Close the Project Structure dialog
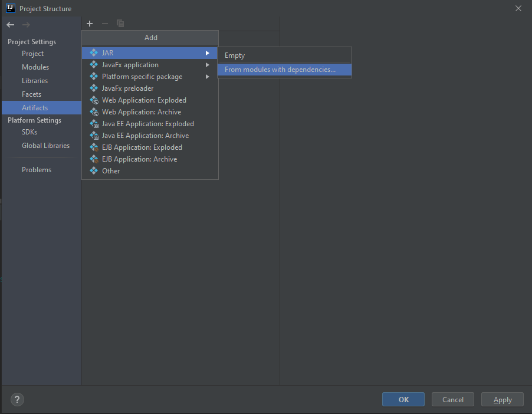Screen dimensions: 532x414 (518, 8)
